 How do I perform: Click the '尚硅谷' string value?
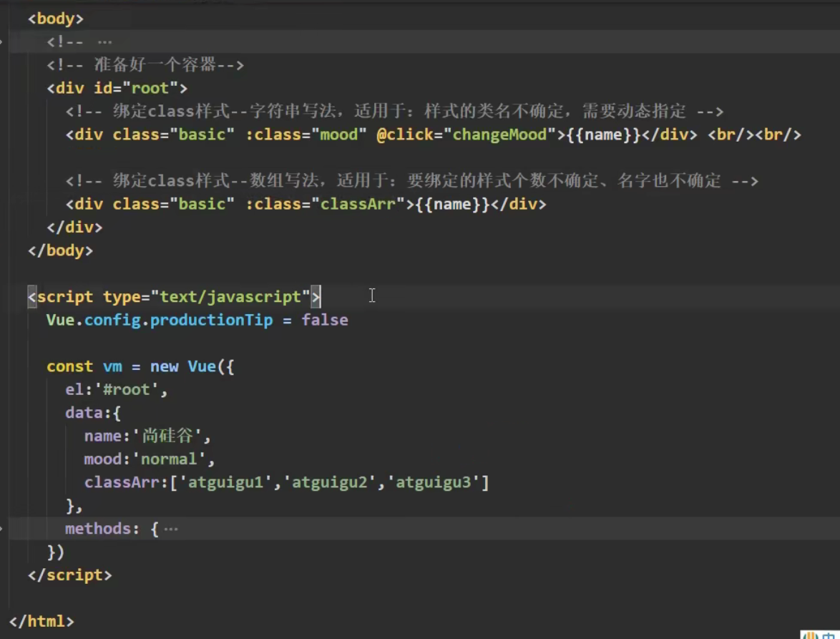168,436
